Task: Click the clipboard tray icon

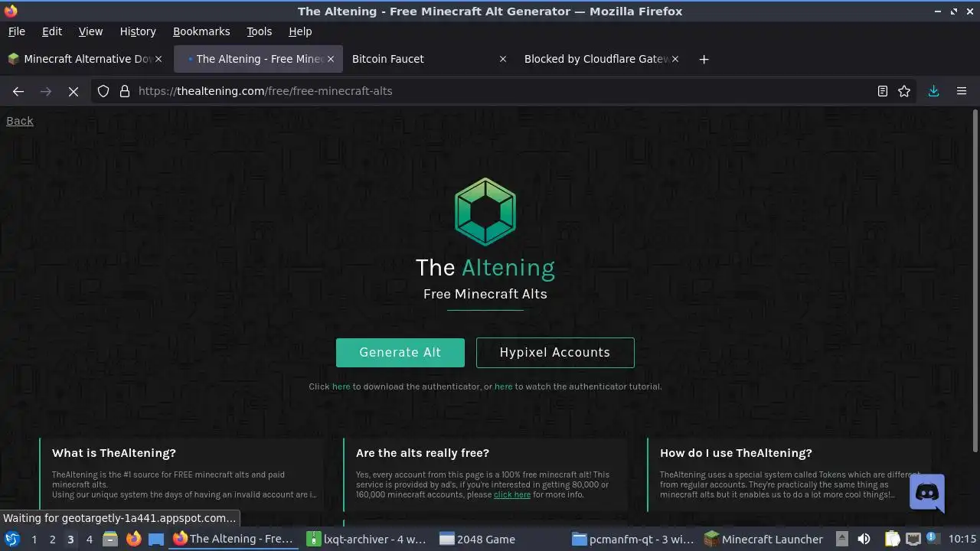Action: [x=892, y=539]
